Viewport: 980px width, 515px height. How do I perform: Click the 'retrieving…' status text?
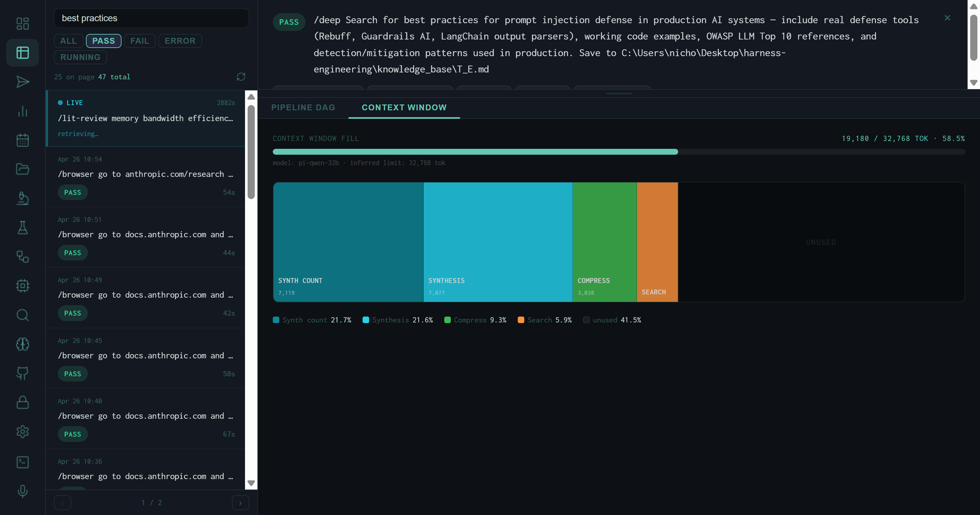[78, 134]
